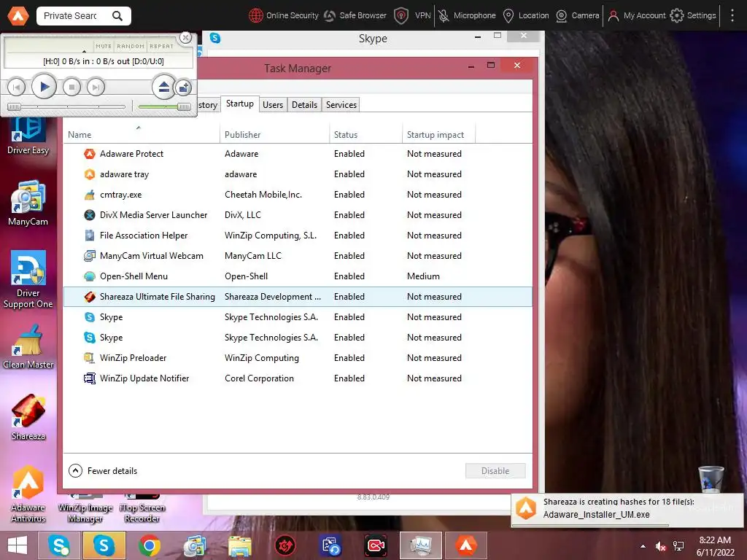Click the green volume slider
Viewport: 747px width, 560px height.
tap(164, 106)
